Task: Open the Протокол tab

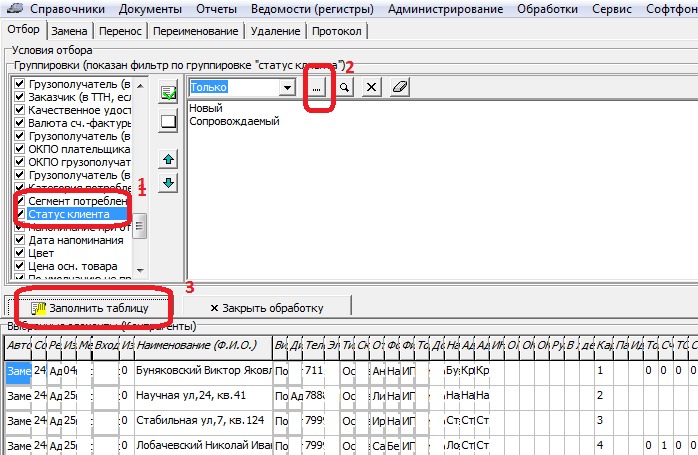Action: pos(337,31)
